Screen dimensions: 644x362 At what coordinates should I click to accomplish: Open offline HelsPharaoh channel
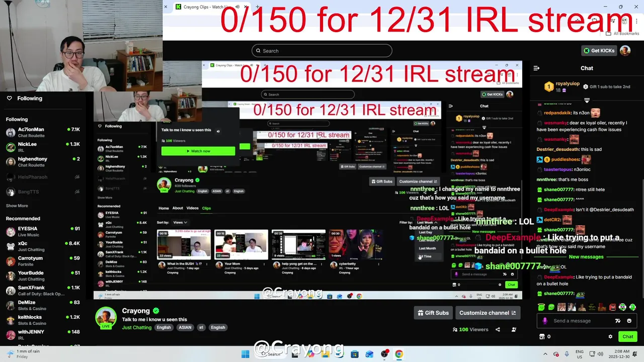click(43, 177)
